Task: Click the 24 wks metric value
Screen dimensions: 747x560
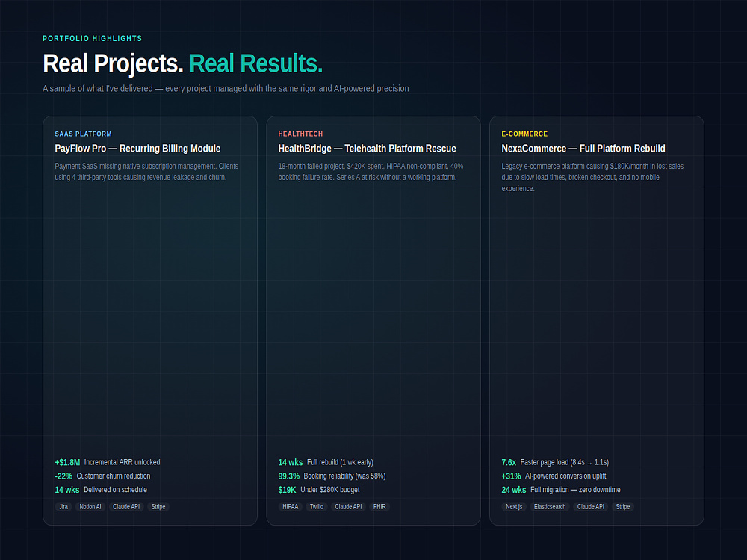Action: pos(514,490)
